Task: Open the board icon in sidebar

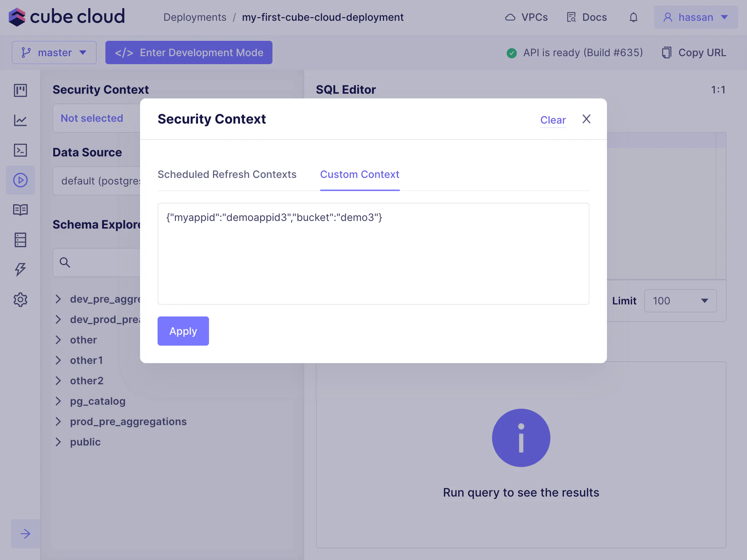Action: [x=20, y=90]
